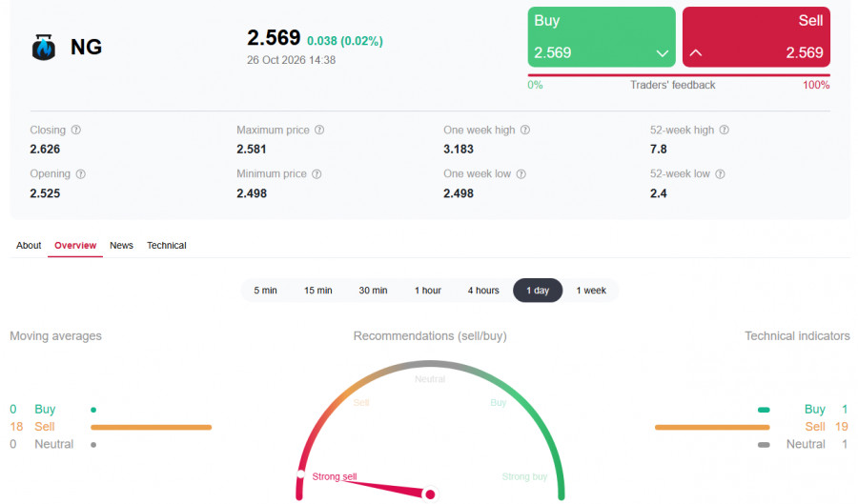Screen dimensions: 858x504
Task: Click the Moving averages heading
Action: coord(56,336)
